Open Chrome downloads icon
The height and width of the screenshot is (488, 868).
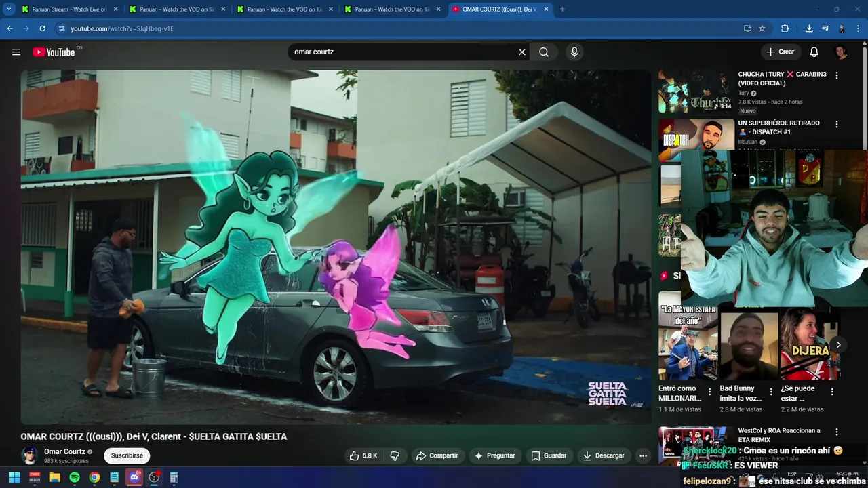(x=809, y=28)
